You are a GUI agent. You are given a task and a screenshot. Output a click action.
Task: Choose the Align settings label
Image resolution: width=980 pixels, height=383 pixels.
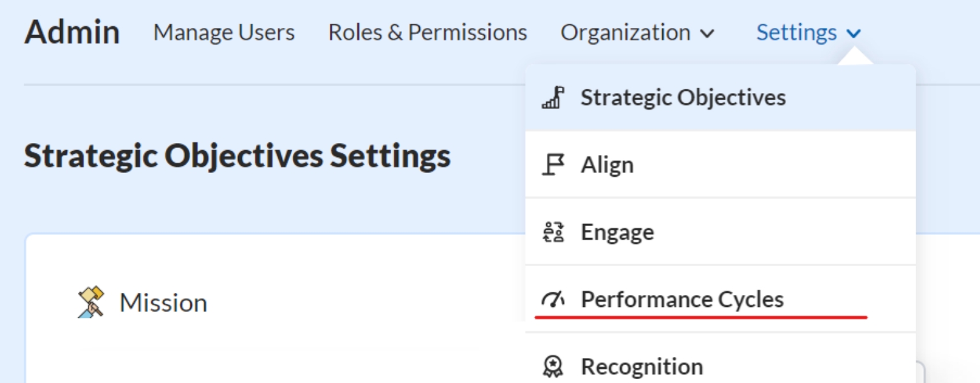click(607, 165)
